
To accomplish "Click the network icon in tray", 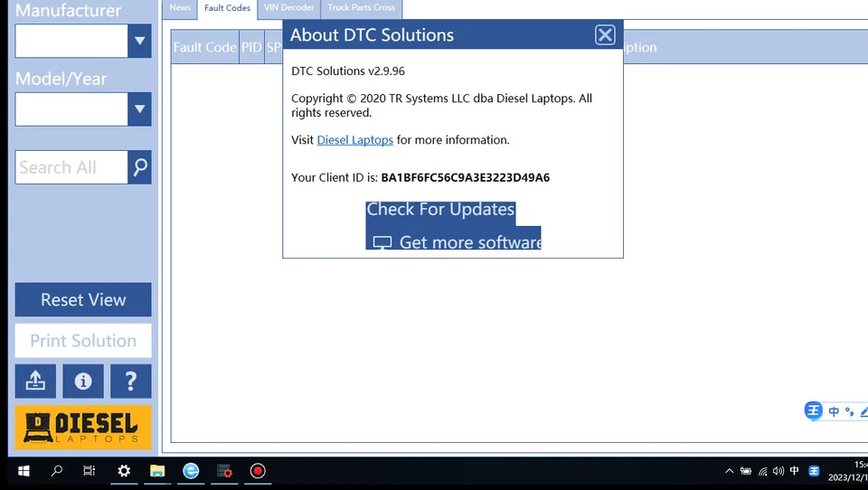I will (763, 471).
